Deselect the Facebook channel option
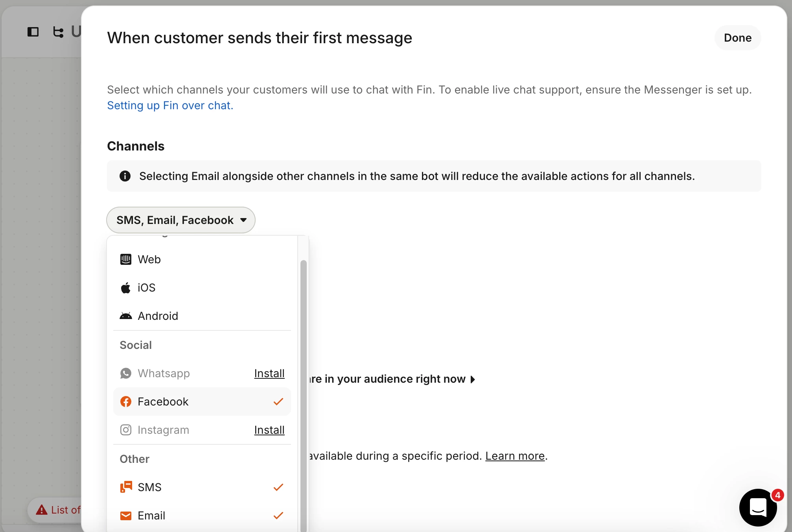Image resolution: width=792 pixels, height=532 pixels. (x=202, y=402)
